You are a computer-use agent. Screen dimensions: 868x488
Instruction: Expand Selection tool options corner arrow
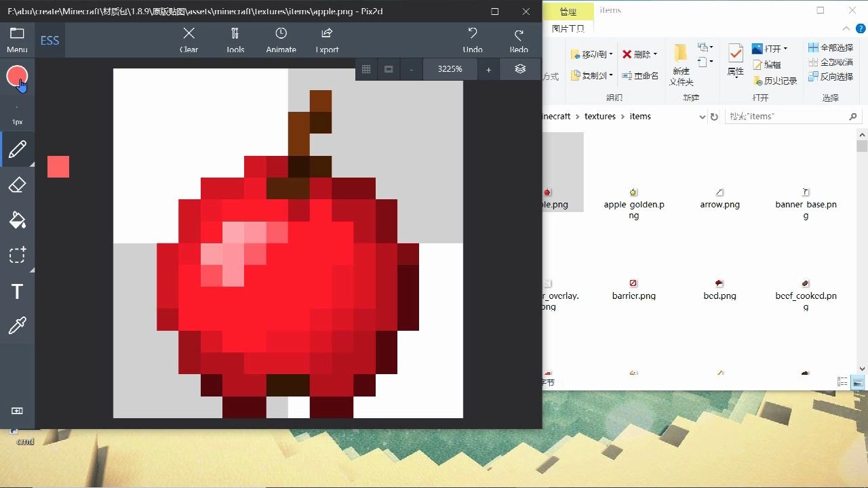point(31,270)
